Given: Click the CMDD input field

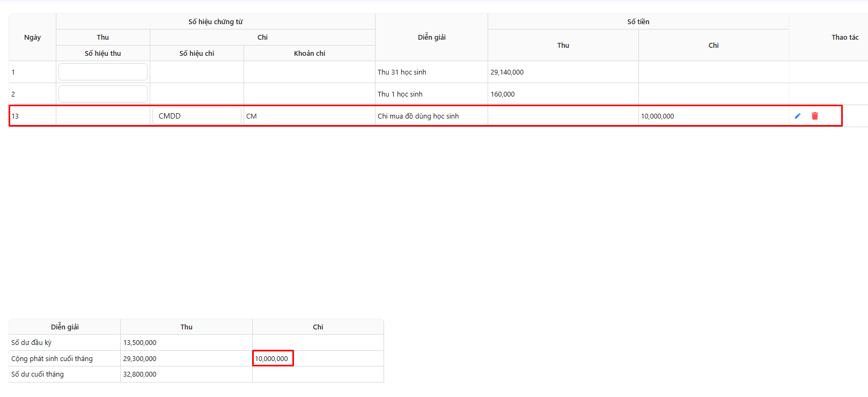Looking at the screenshot, I should click(196, 116).
